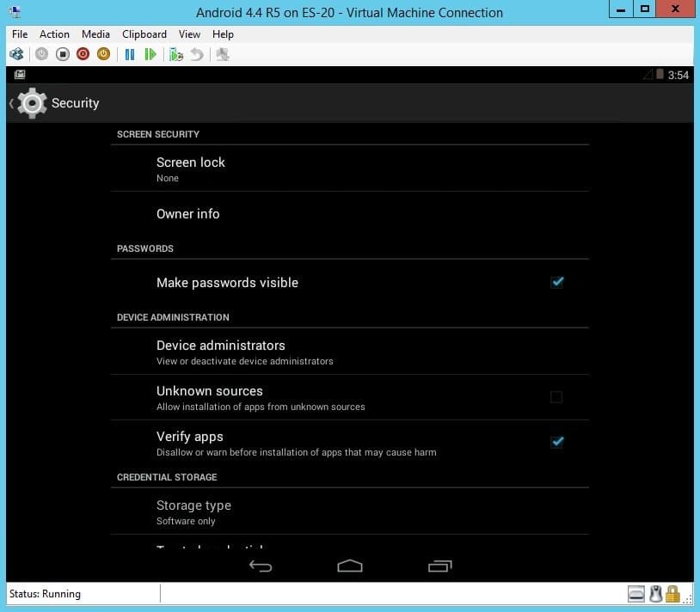Click the "Software only" subtitle text
The height and width of the screenshot is (612, 700).
coord(186,521)
